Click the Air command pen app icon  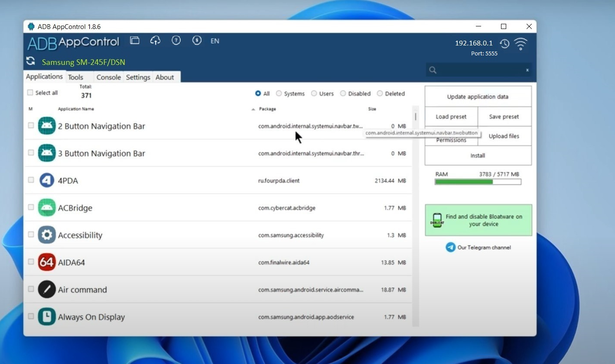click(47, 290)
